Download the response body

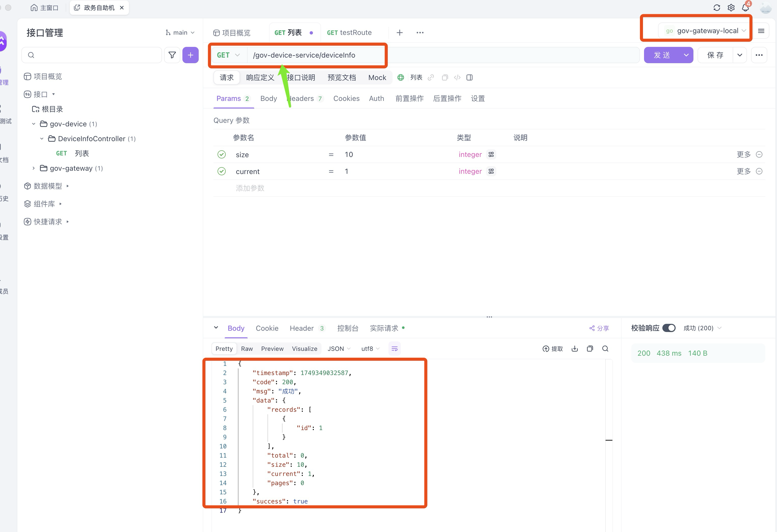pyautogui.click(x=574, y=349)
